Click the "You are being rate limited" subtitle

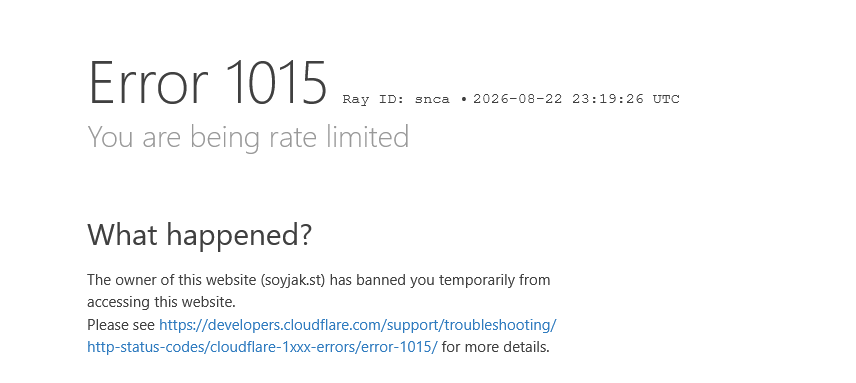click(x=248, y=137)
